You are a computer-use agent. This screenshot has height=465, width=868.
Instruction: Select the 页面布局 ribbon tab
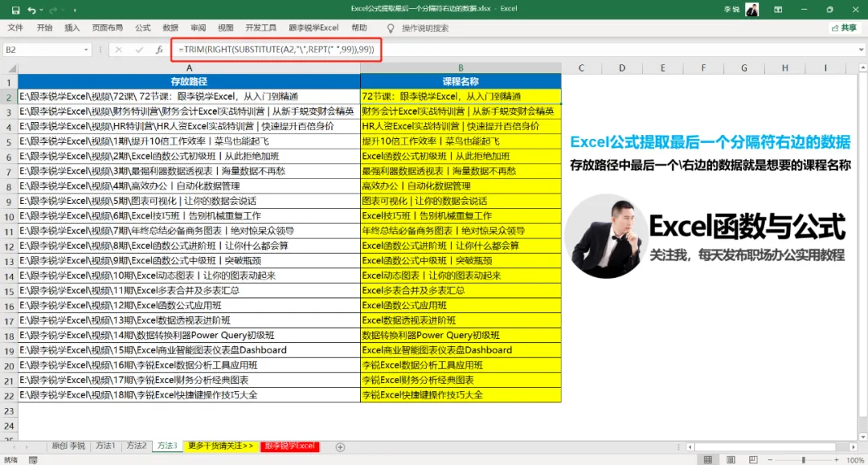[108, 27]
